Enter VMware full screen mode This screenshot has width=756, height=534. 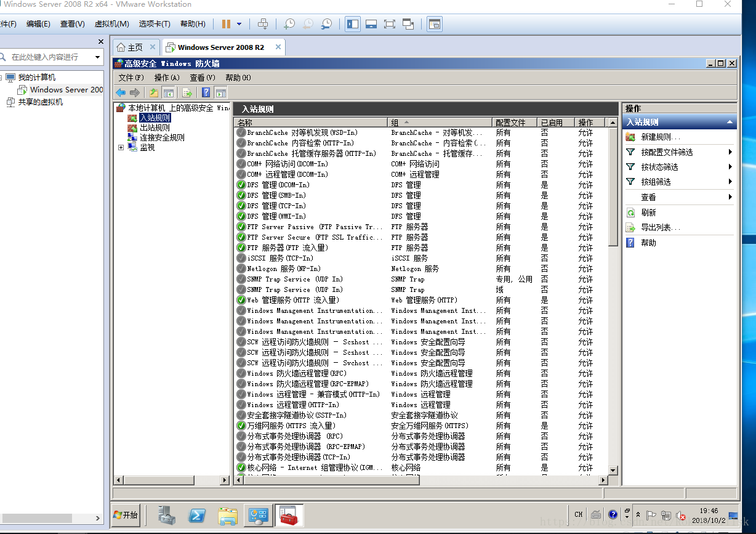click(x=390, y=24)
